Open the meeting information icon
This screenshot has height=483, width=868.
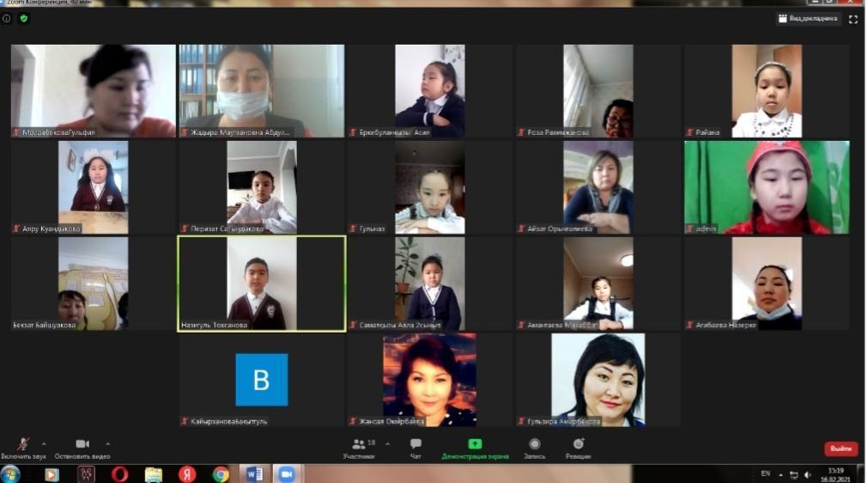click(x=7, y=18)
